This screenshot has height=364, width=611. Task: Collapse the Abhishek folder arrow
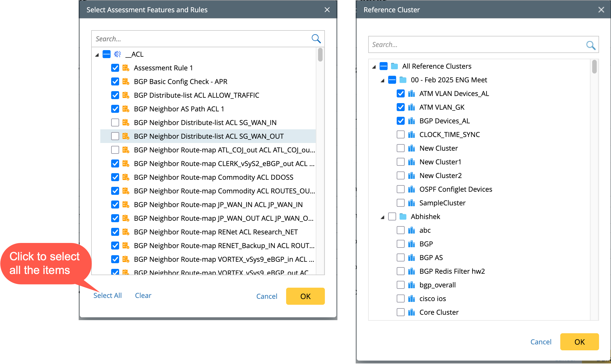(382, 217)
